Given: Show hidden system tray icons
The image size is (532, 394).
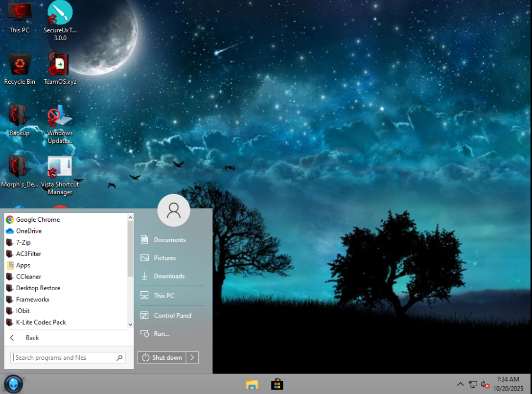Looking at the screenshot, I should 460,384.
